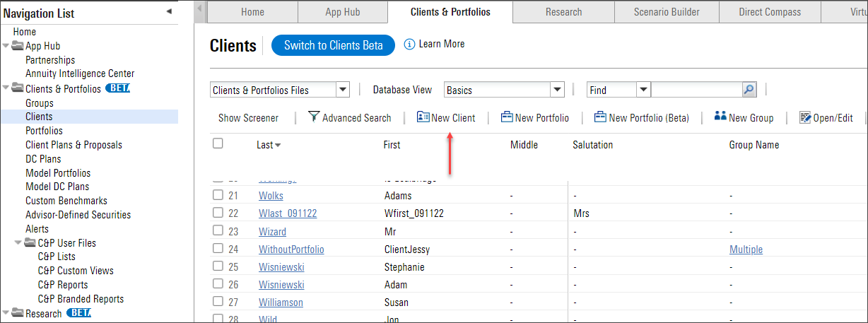
Task: Switch to the Direct Compass tab
Action: click(x=770, y=12)
